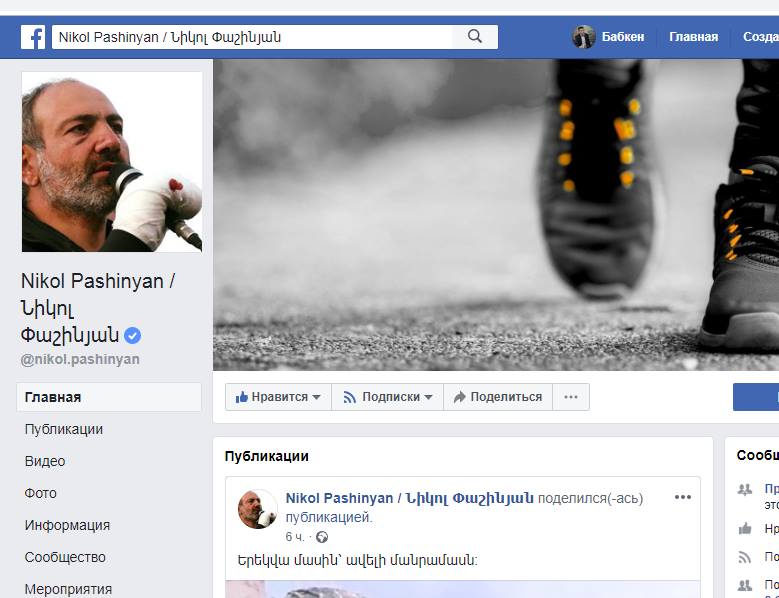This screenshot has width=779, height=598.
Task: Click the RSS follow icon in right panel
Action: [x=744, y=557]
